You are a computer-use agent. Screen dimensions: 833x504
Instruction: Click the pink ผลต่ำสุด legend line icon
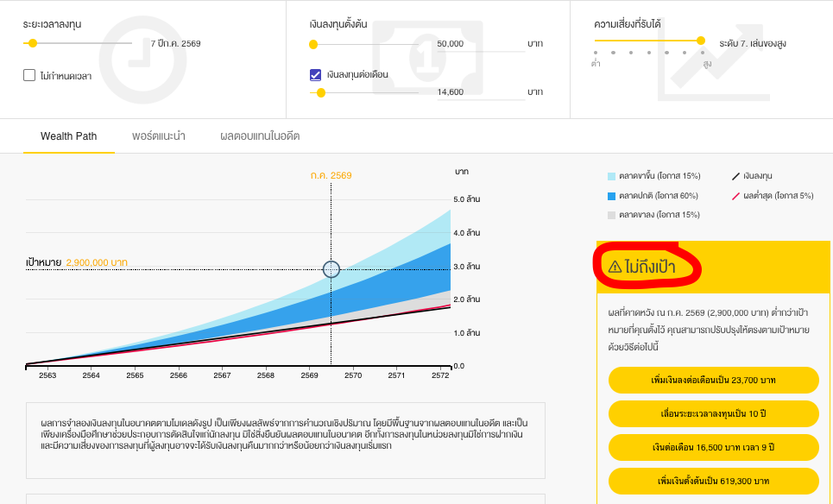pyautogui.click(x=736, y=196)
